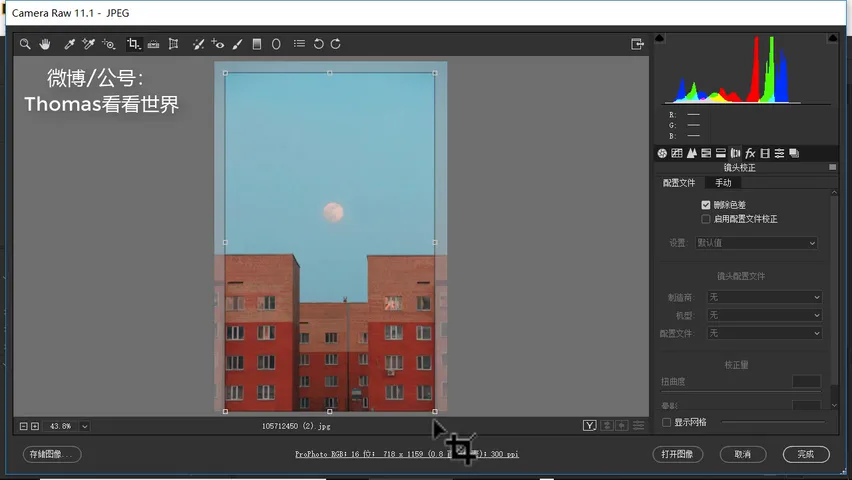Adjust the 扭曲度 slider track

click(741, 391)
